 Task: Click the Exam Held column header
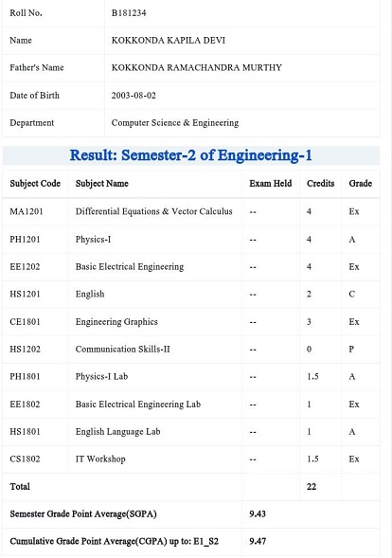click(271, 183)
